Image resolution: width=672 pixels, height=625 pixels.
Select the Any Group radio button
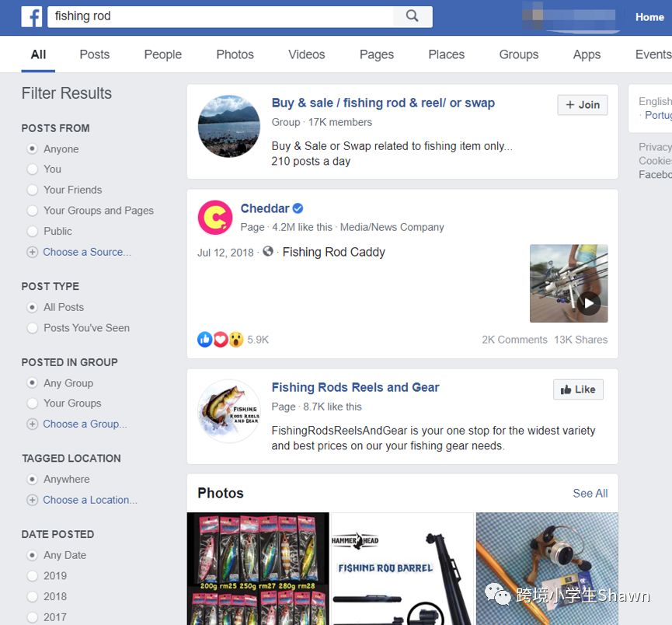(32, 382)
